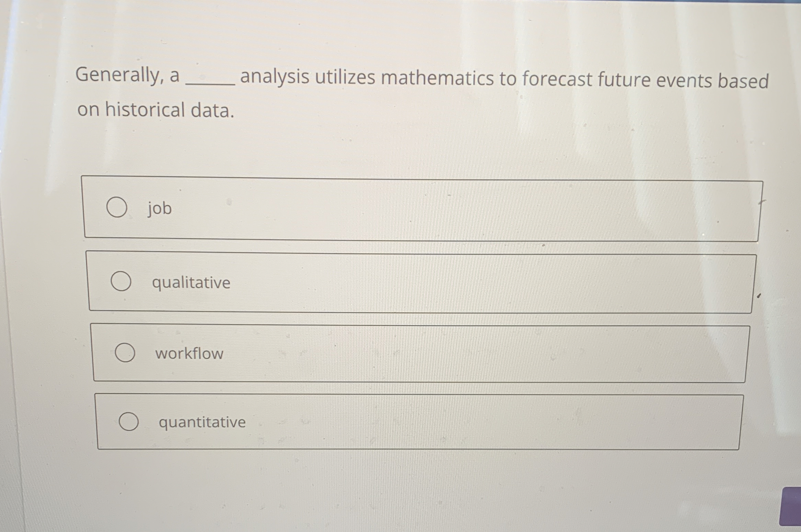Select the radio button for "workflow"
The height and width of the screenshot is (532, 801).
[x=125, y=352]
